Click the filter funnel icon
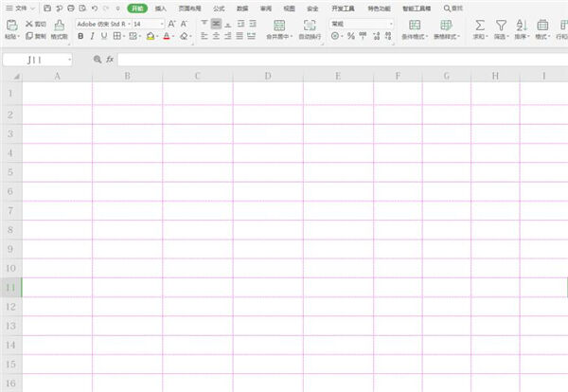The width and height of the screenshot is (568, 392). click(501, 25)
